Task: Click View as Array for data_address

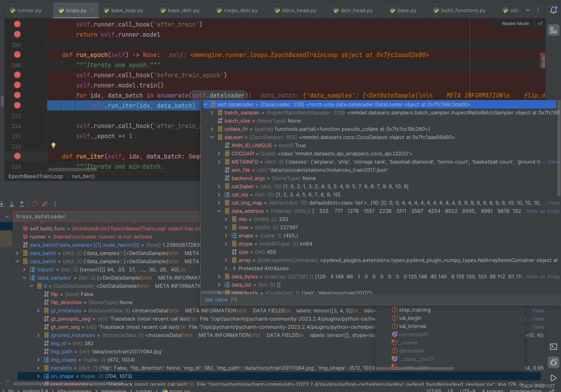Action: (543, 211)
